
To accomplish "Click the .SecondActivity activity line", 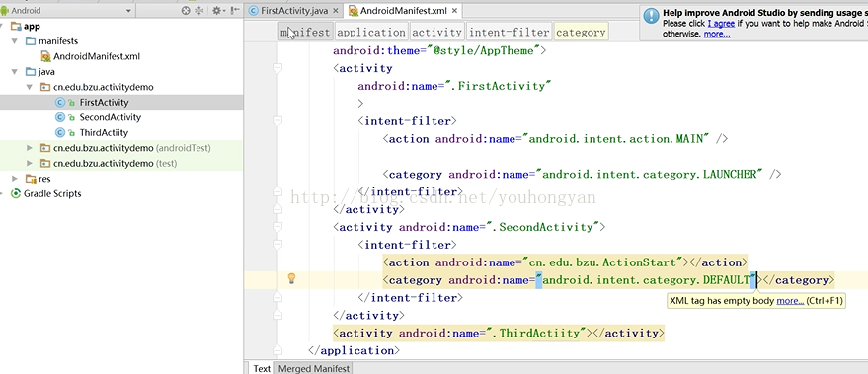I will click(469, 227).
